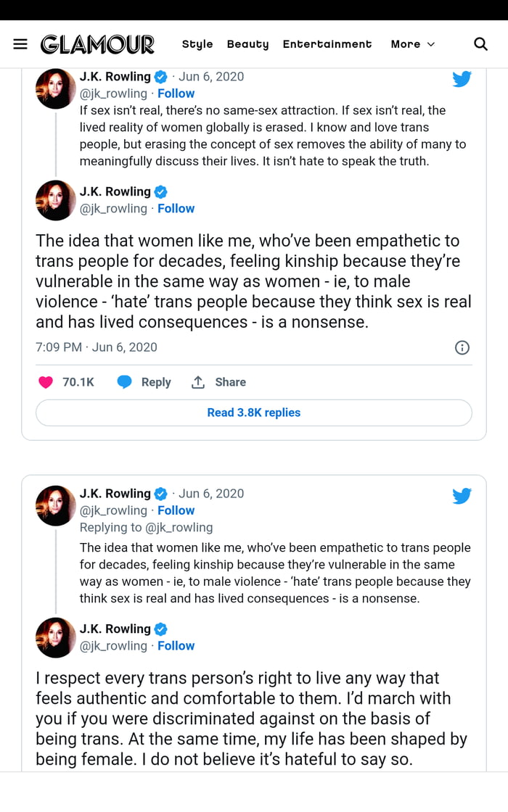Follow @jk_rowling from the first tweet

point(176,94)
